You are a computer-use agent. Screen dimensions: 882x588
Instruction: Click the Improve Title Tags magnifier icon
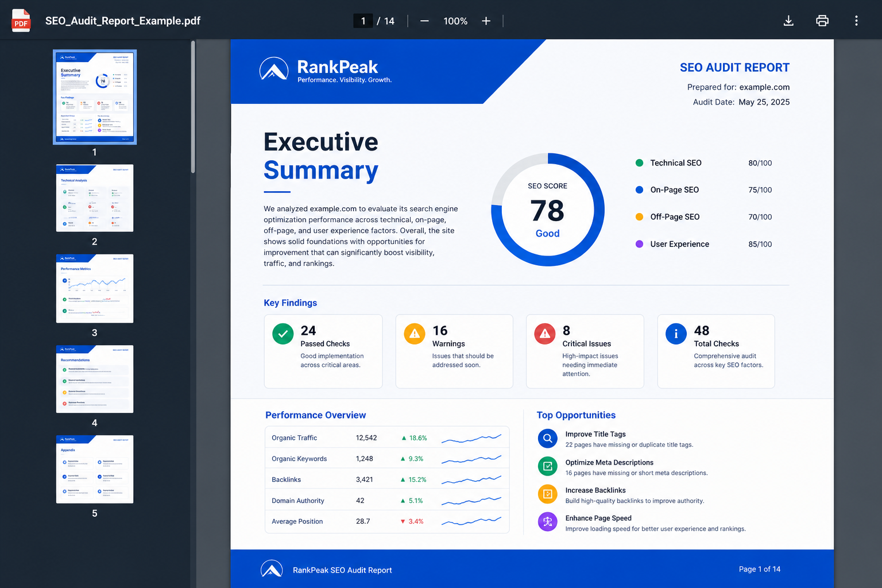click(x=548, y=439)
